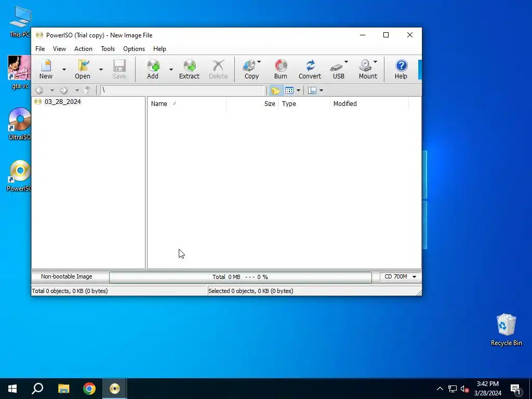Click the taskbar search icon

[x=37, y=389]
